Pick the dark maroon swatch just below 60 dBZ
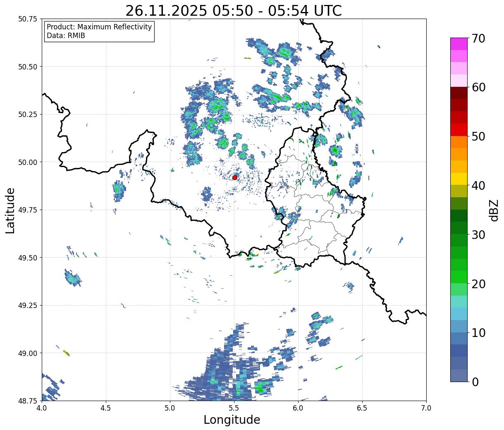Viewport: 504px width, 430px height. (x=459, y=93)
